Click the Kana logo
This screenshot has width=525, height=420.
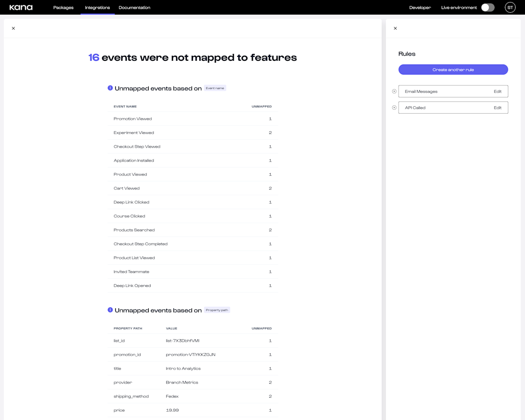[x=21, y=7]
